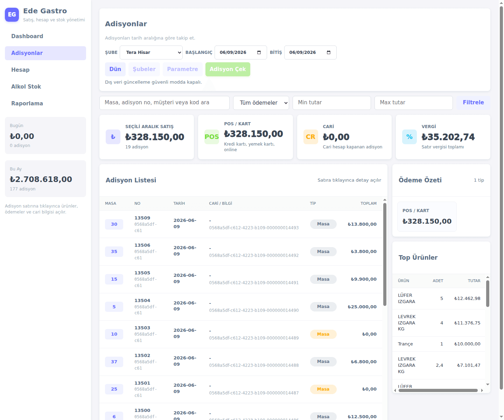The width and height of the screenshot is (504, 420).
Task: Click the Top Ürünler horizontal scrollbar
Action: (438, 390)
